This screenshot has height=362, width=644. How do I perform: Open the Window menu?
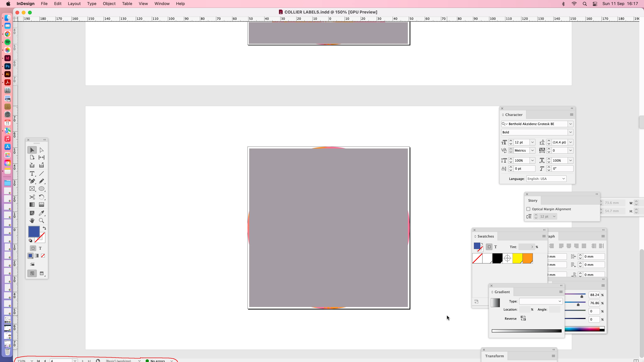[162, 4]
